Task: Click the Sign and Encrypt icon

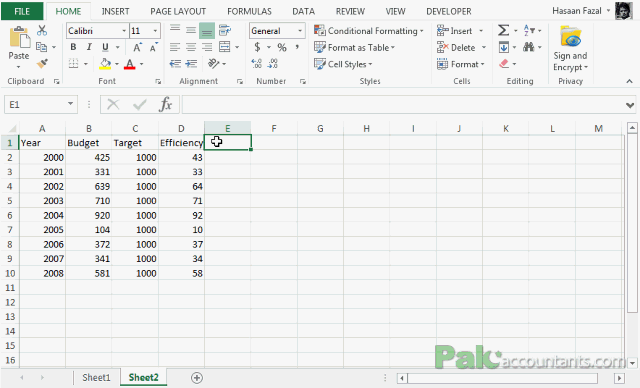Action: [x=570, y=48]
